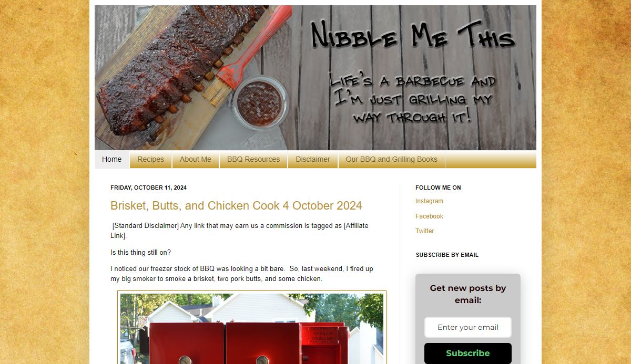The width and height of the screenshot is (631, 364).
Task: Follow the Instagram link
Action: pos(429,201)
